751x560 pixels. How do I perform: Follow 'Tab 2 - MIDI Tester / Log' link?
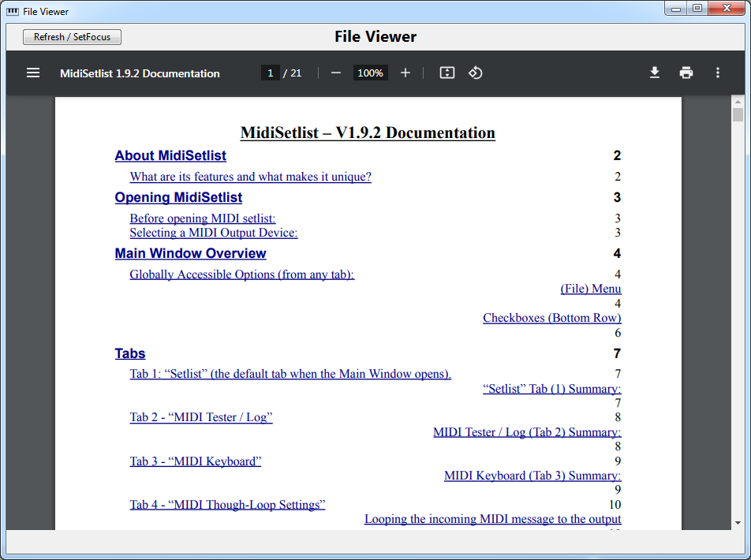[x=200, y=416]
